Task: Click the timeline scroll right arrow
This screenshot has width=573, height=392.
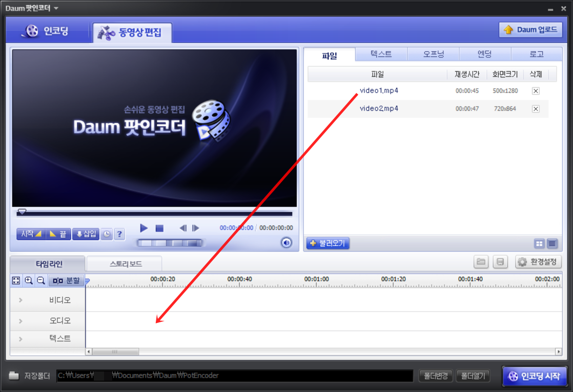Action: coord(558,352)
